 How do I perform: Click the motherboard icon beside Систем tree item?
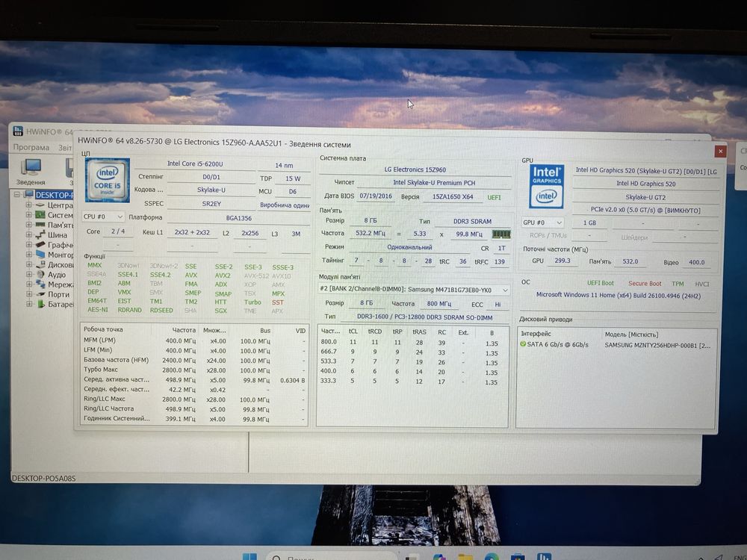40,215
